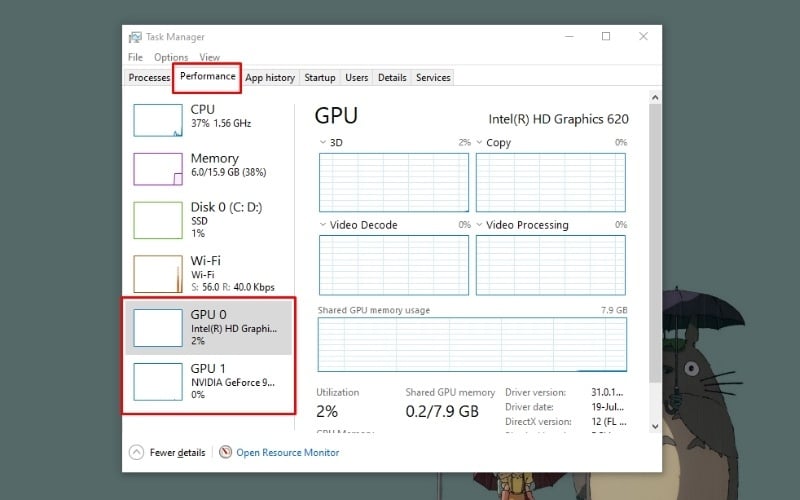Screen dimensions: 800x500
Task: Open the Options menu
Action: tap(171, 57)
